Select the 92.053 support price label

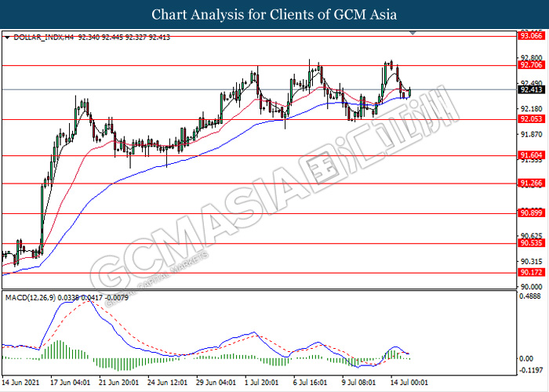(x=531, y=119)
